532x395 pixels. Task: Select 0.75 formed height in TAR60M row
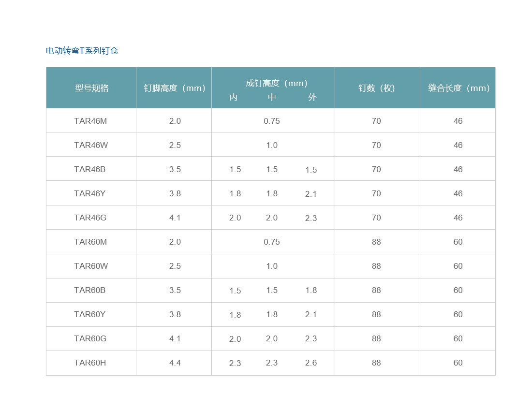pyautogui.click(x=272, y=242)
